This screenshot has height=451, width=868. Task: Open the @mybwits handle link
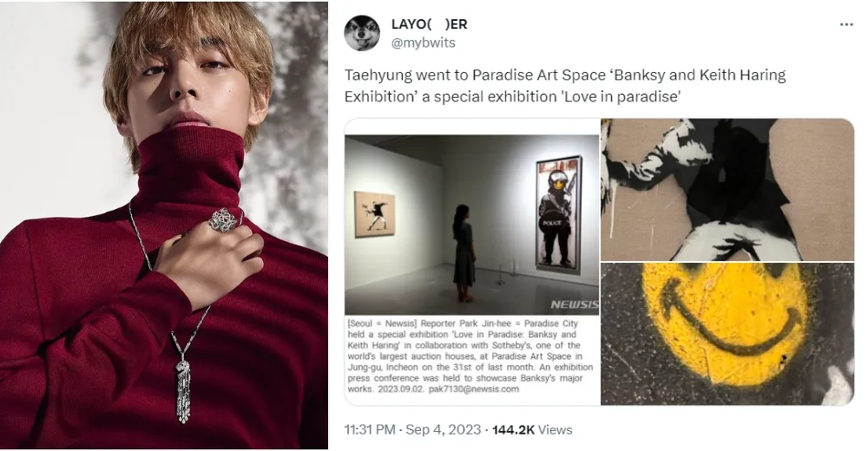point(423,42)
